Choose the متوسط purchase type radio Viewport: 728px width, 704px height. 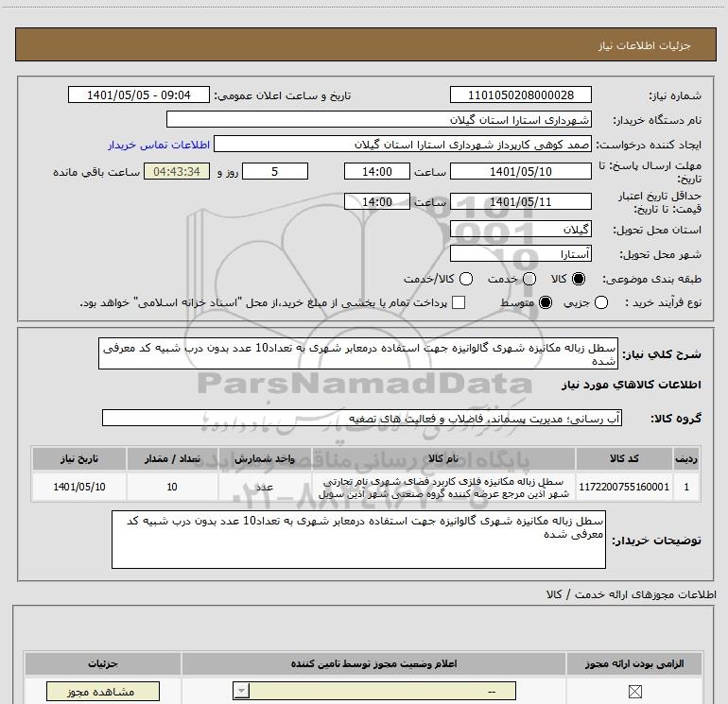(546, 302)
